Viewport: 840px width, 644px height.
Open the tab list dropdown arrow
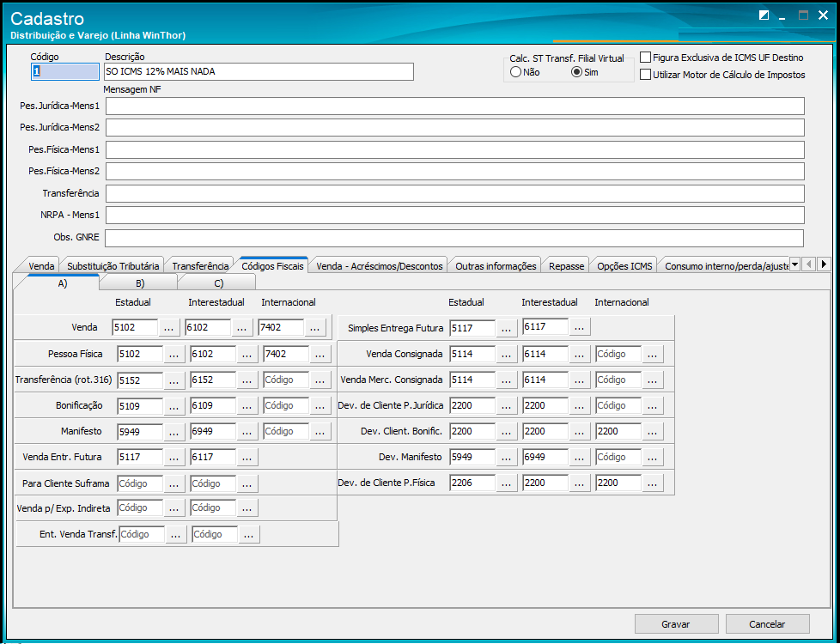click(795, 264)
